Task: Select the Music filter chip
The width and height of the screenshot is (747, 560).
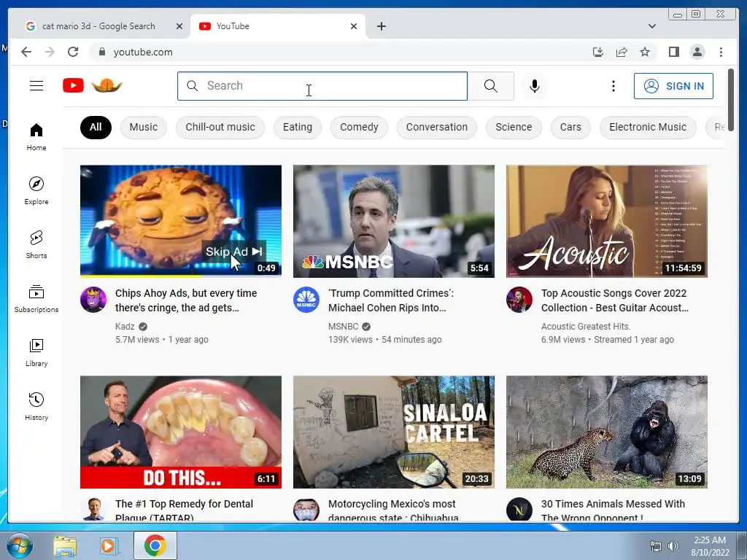Action: [144, 127]
